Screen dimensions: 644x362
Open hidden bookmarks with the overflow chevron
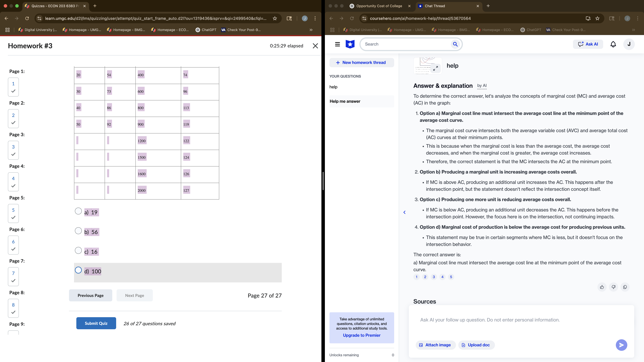(x=311, y=30)
